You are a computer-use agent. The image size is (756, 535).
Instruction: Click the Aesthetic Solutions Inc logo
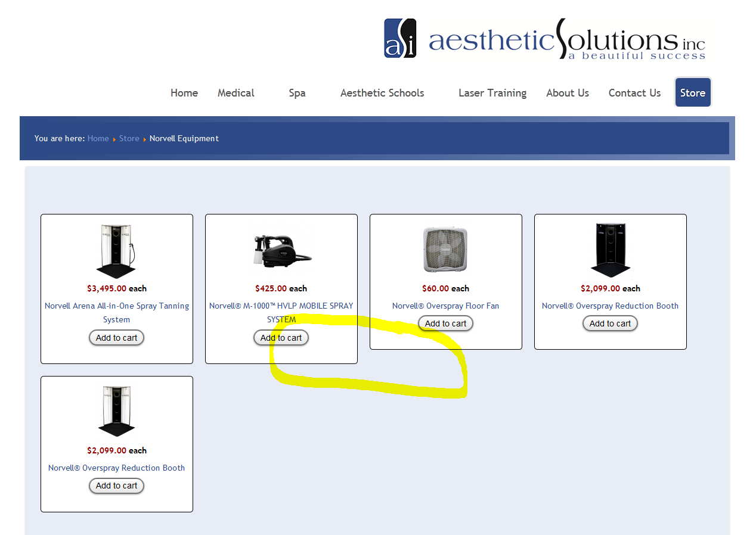[544, 39]
